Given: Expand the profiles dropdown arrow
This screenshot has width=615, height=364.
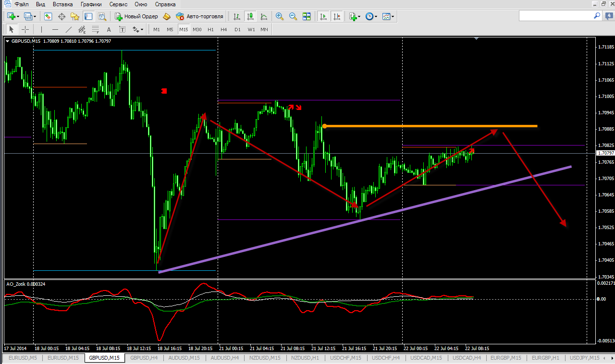Looking at the screenshot, I should click(35, 16).
